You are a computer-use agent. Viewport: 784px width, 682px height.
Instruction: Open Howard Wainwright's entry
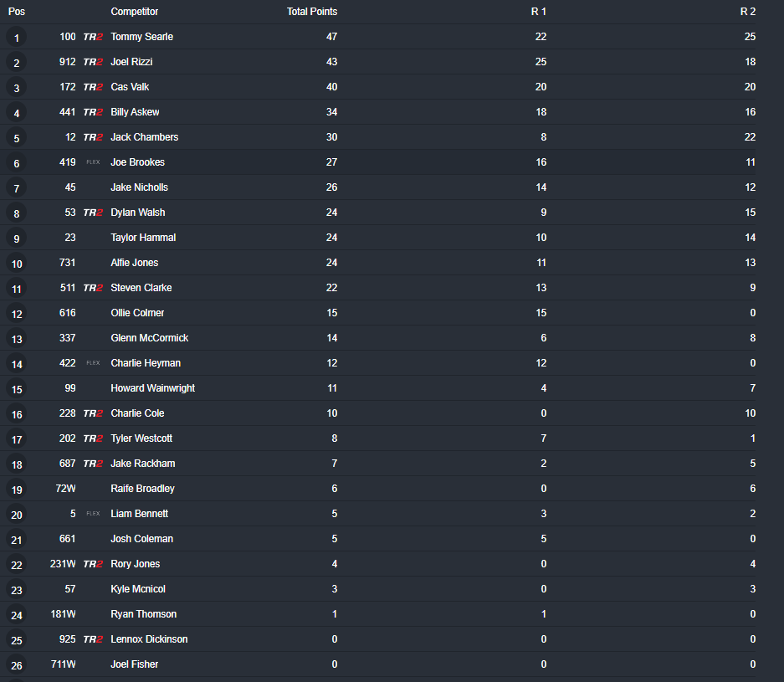(153, 388)
